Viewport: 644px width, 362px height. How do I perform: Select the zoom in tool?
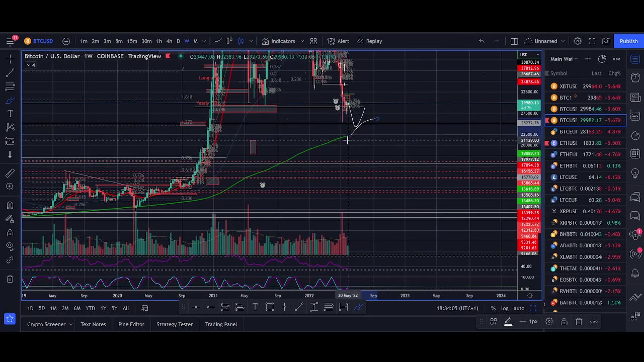click(10, 187)
